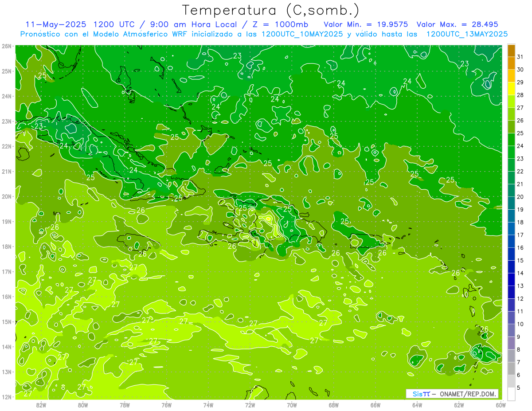532x411 pixels.
Task: Click the yellow swatch between 28 and 29
Action: [x=511, y=89]
